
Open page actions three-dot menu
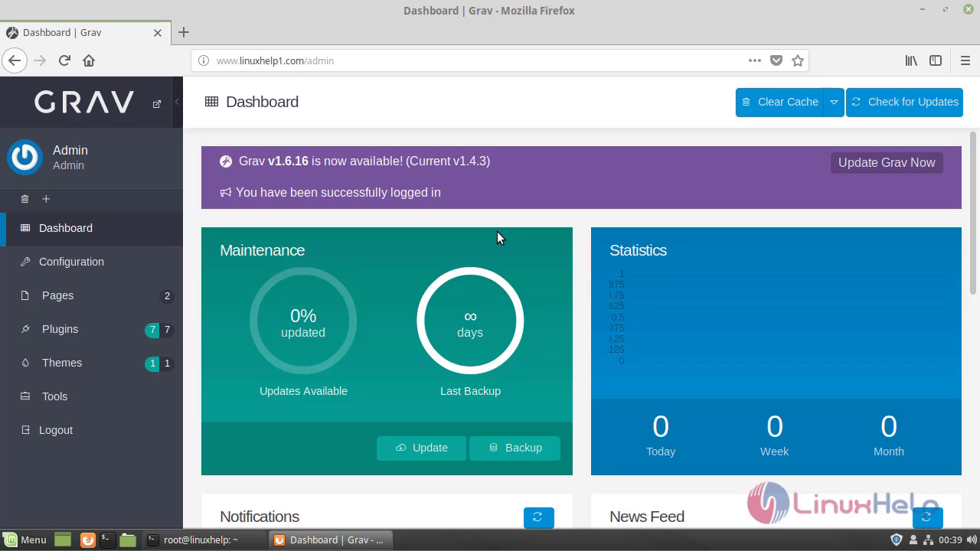[x=755, y=60]
